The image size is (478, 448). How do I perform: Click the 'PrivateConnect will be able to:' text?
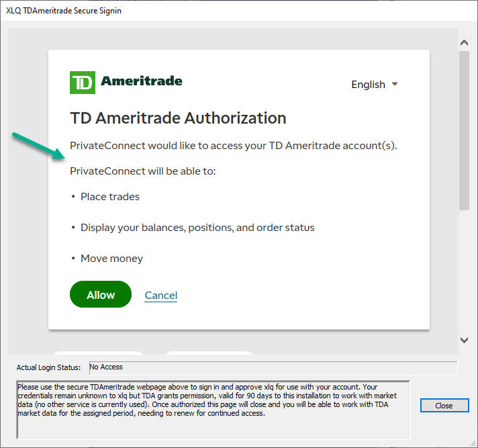tap(143, 171)
